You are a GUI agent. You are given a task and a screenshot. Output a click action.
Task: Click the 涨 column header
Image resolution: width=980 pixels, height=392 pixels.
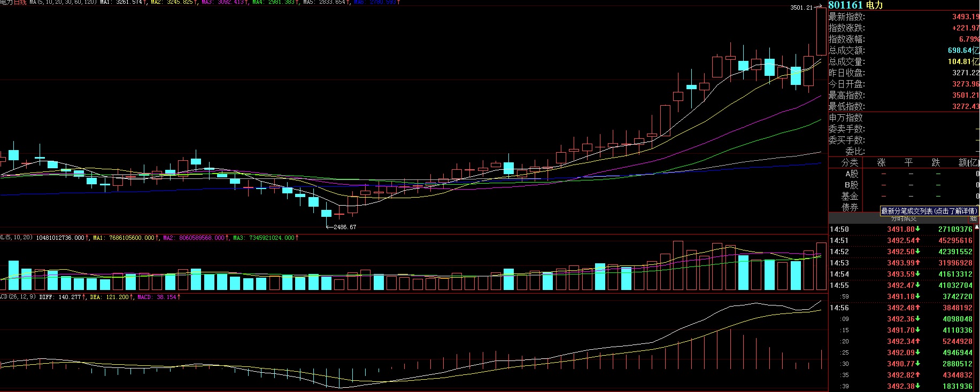point(881,162)
